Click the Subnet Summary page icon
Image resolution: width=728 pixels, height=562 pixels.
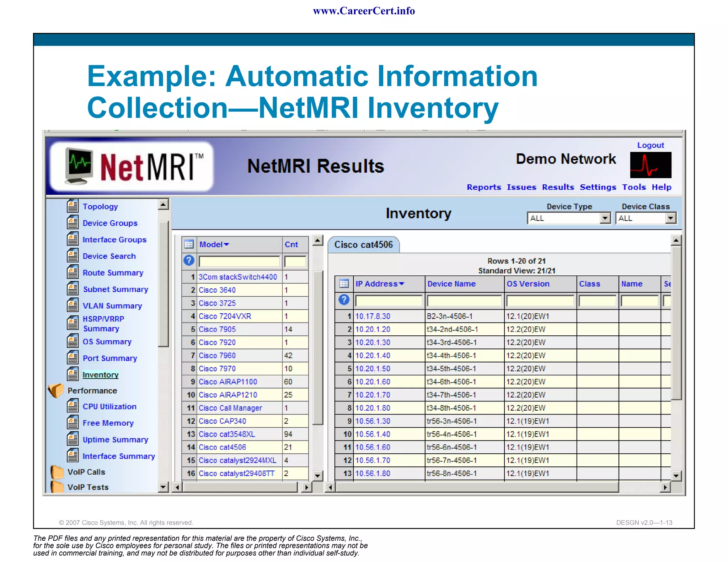pos(73,289)
